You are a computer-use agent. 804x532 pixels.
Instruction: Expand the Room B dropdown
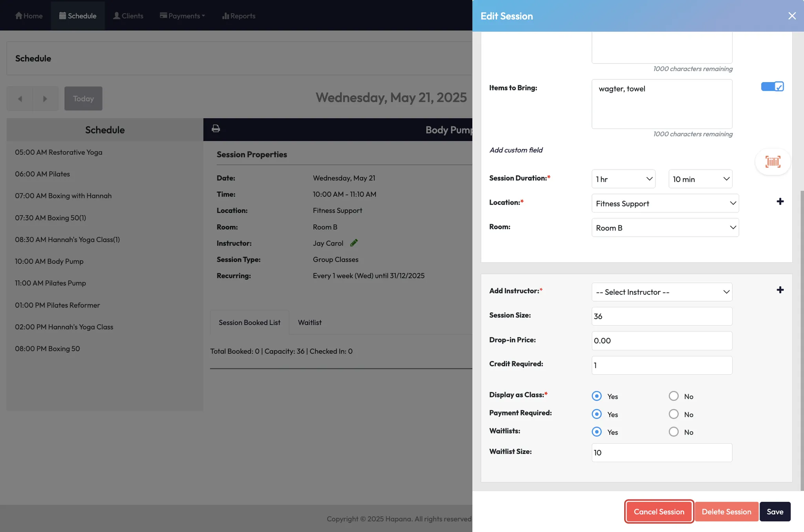(x=665, y=228)
